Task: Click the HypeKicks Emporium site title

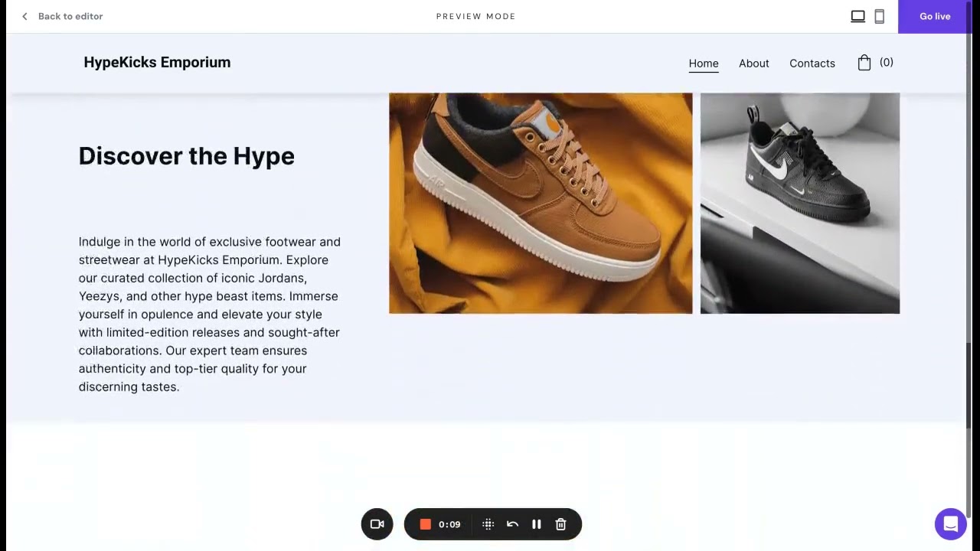Action: coord(157,62)
